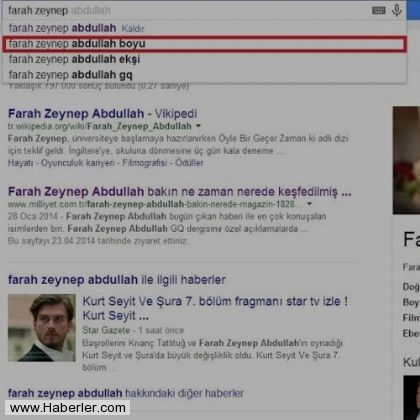Open 'farah zeynep abdullah hakkındaki diğer haberler'
The height and width of the screenshot is (420, 420).
point(126,393)
